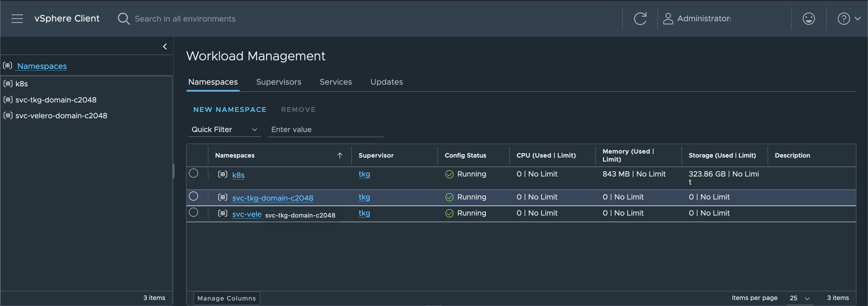Image resolution: width=868 pixels, height=306 pixels.
Task: Open the Quick Filter dropdown
Action: coord(224,130)
